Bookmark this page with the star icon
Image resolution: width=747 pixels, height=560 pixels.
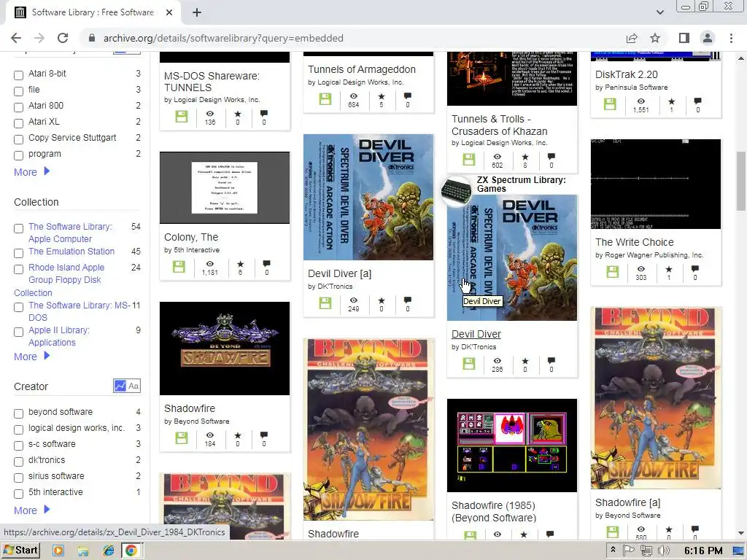click(655, 38)
